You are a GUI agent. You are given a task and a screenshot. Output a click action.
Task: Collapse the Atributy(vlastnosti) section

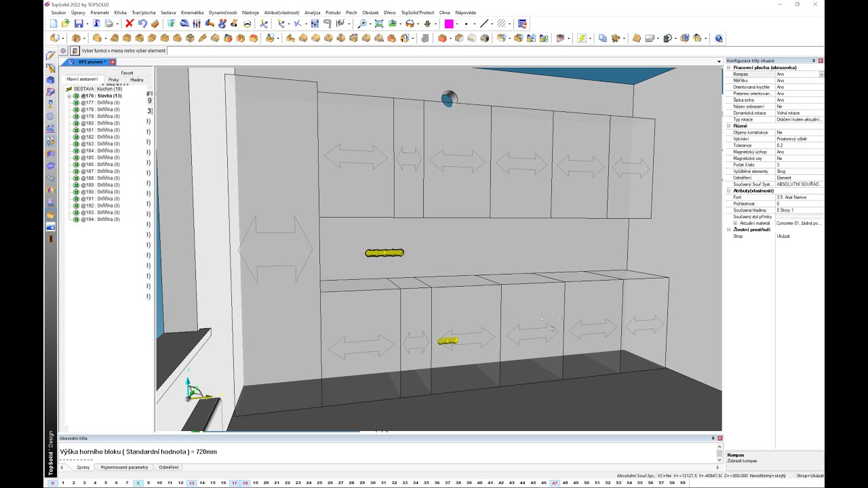coord(729,190)
